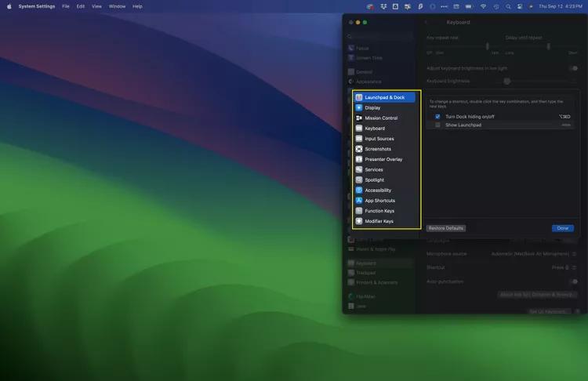This screenshot has height=381, width=588.
Task: Open the File menu
Action: click(66, 6)
